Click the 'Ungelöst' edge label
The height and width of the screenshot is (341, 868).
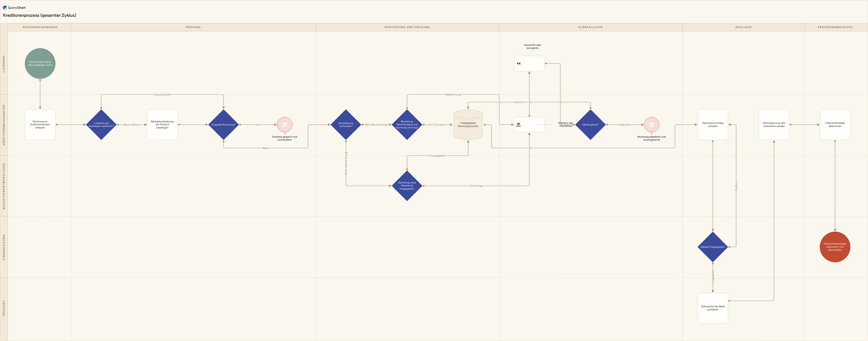[x=624, y=125]
